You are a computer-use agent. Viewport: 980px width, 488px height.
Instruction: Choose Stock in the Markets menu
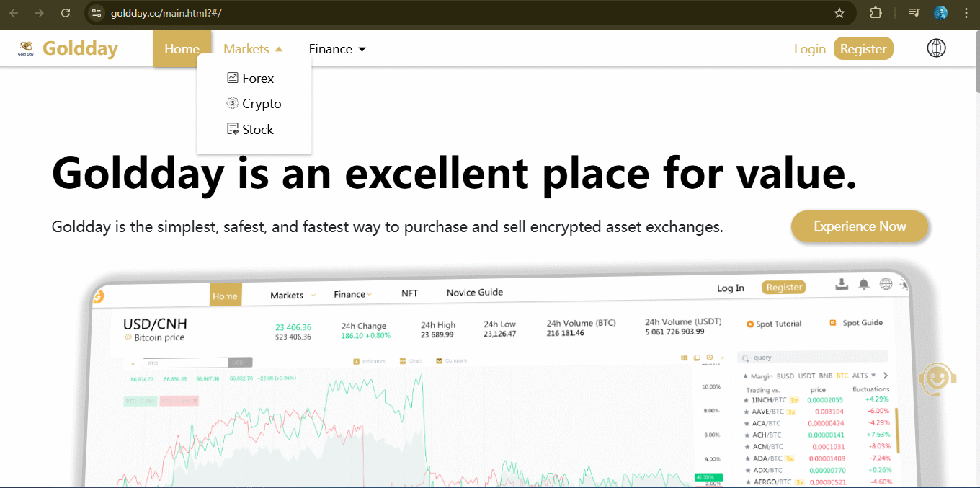[257, 130]
